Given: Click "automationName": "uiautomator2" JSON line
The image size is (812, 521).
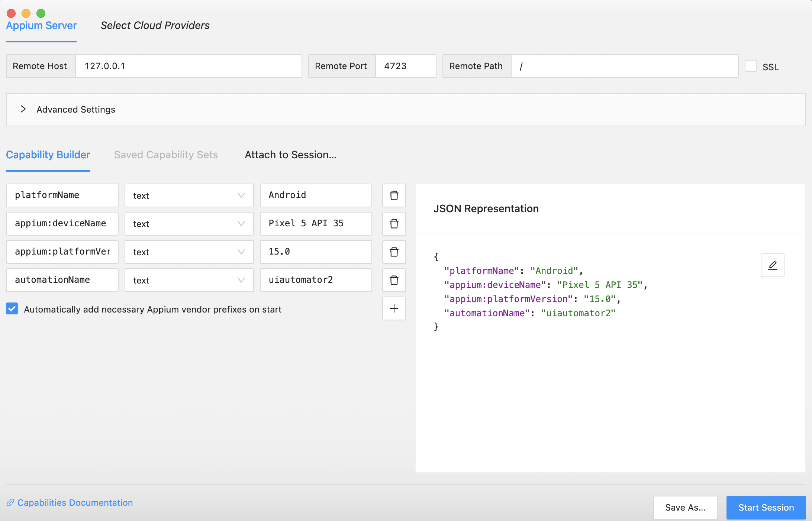Looking at the screenshot, I should pos(530,313).
